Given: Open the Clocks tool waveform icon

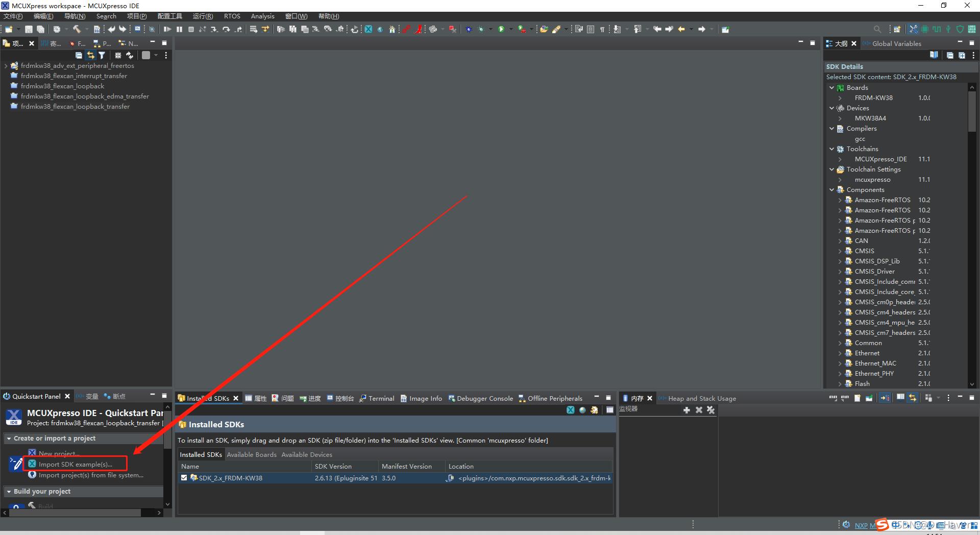Looking at the screenshot, I should [937, 29].
